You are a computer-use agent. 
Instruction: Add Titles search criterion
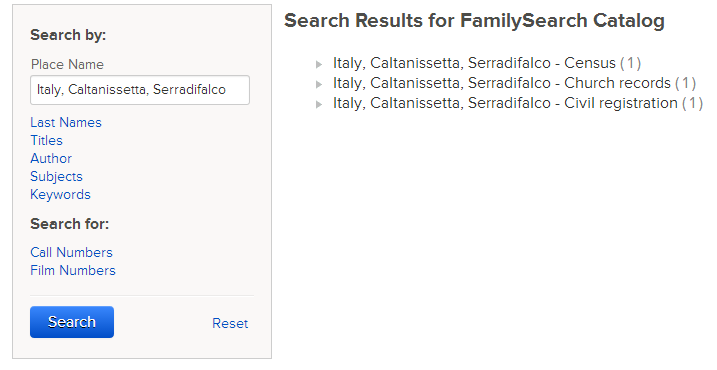coord(46,140)
